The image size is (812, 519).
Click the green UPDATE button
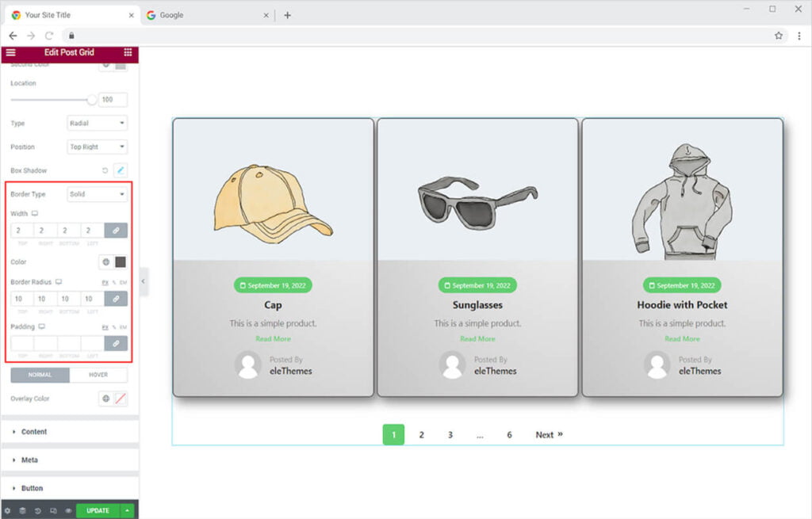pos(98,511)
